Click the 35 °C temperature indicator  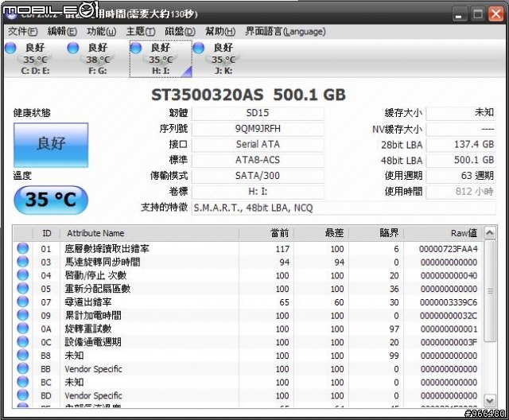pos(51,200)
